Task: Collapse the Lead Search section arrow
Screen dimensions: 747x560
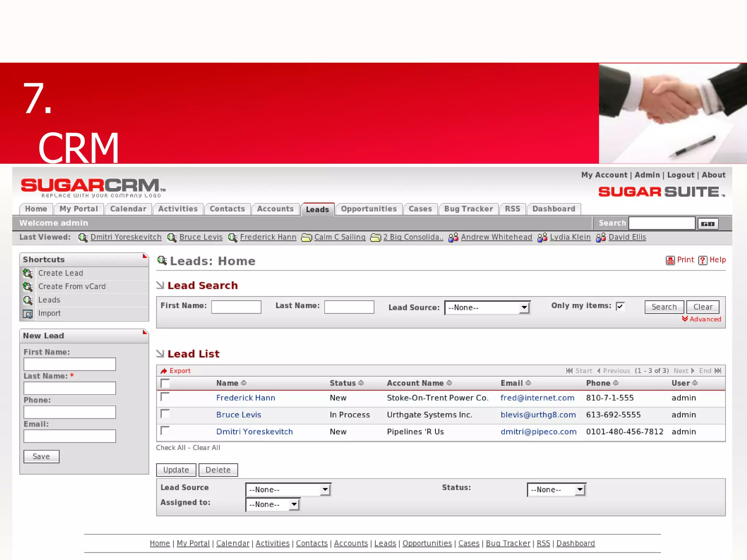Action: point(160,285)
